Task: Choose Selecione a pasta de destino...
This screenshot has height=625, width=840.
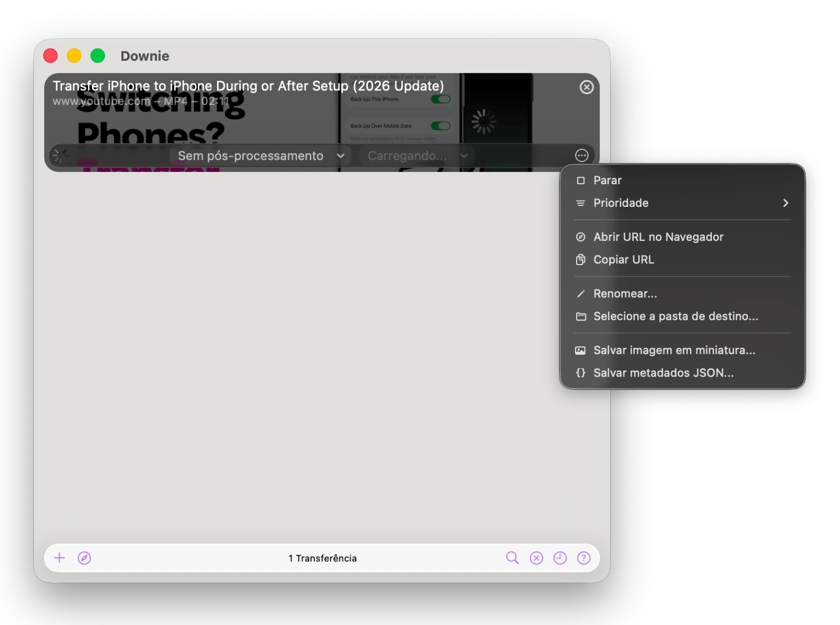Action: click(x=682, y=316)
